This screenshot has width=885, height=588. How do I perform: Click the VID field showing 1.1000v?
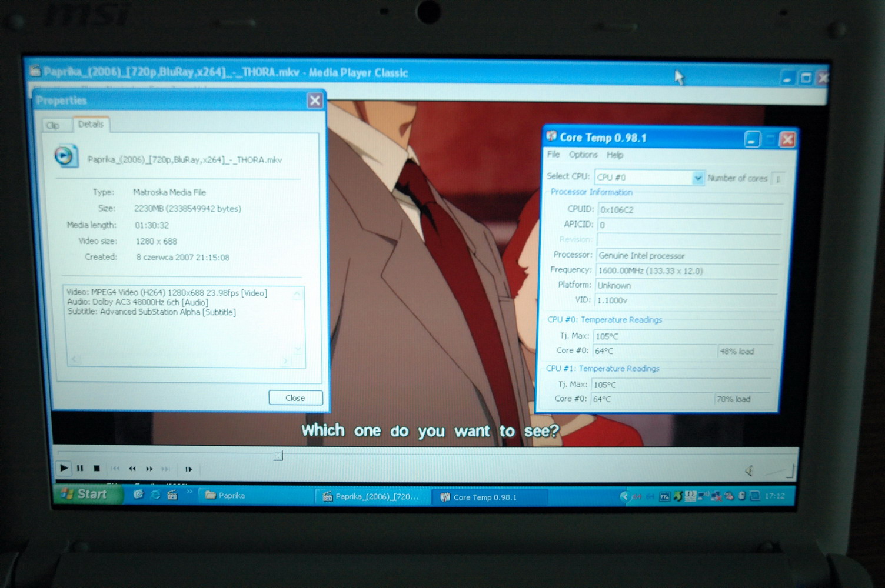687,300
